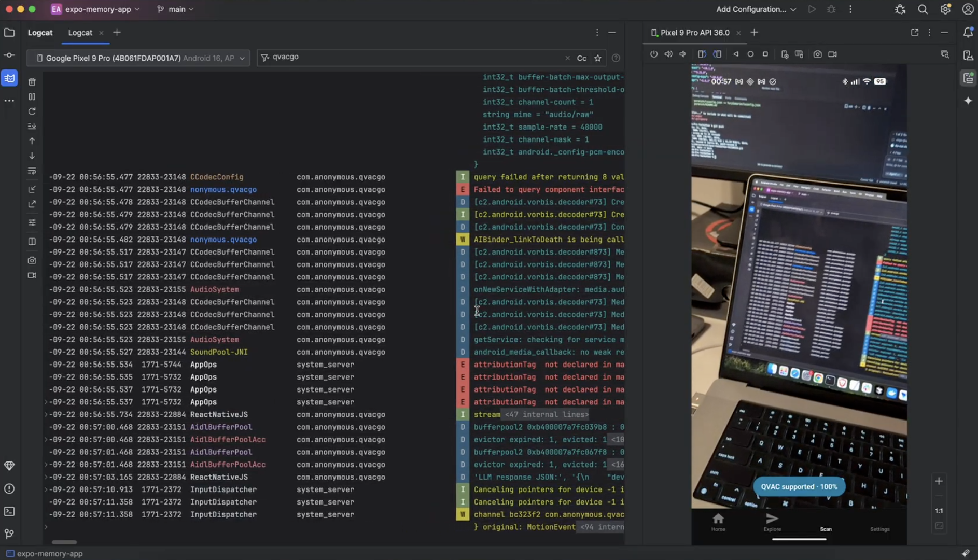The image size is (978, 560).
Task: Clear the Logcat output with trash icon
Action: tap(32, 82)
